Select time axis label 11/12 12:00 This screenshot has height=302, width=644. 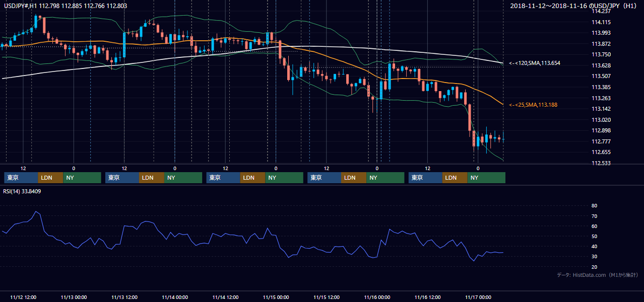coord(23,297)
